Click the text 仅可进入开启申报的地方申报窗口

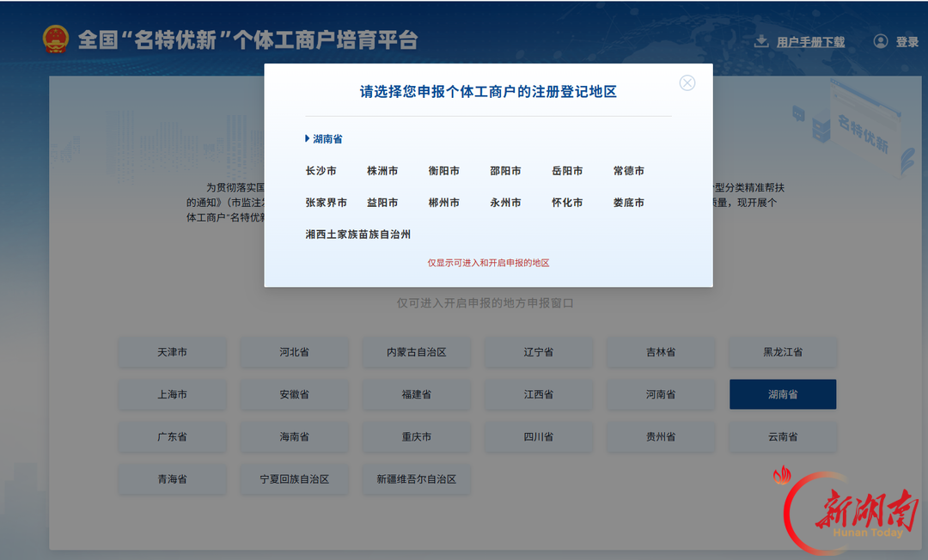(x=485, y=303)
